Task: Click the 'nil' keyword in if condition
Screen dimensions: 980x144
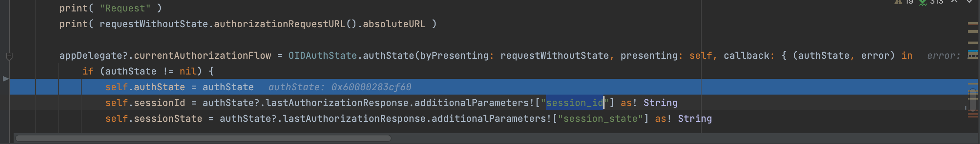Action: click(188, 71)
